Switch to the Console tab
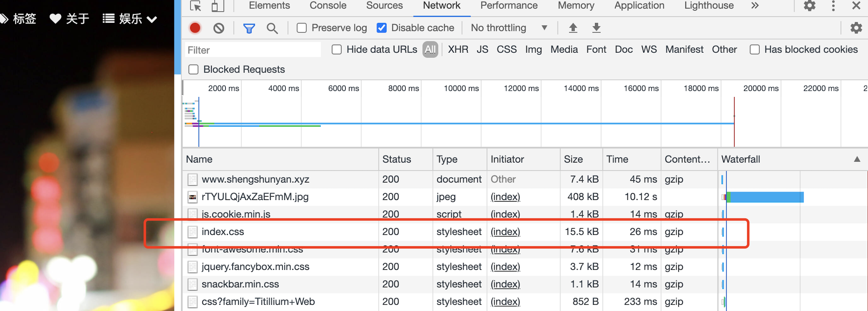868x311 pixels. click(x=328, y=6)
